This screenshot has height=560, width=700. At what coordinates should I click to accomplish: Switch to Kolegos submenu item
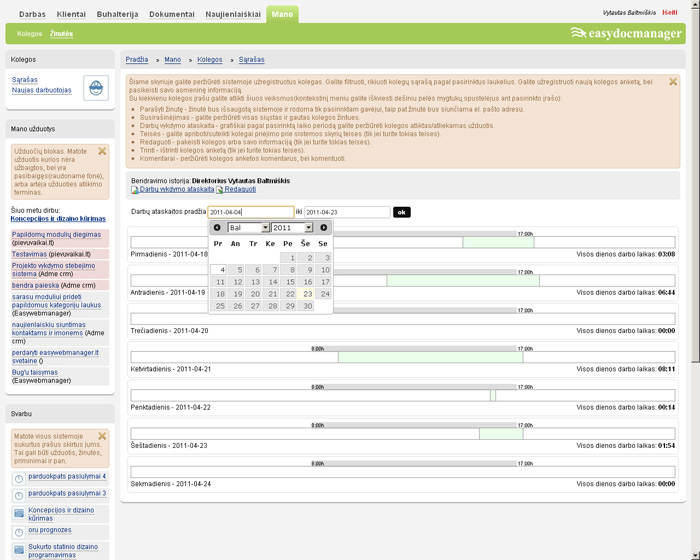(x=29, y=33)
